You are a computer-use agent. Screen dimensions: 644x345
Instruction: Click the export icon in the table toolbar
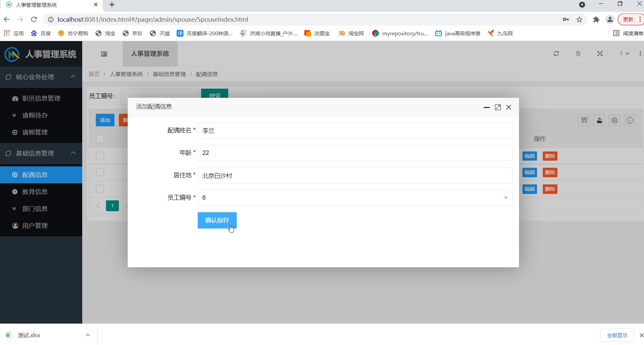pos(600,120)
